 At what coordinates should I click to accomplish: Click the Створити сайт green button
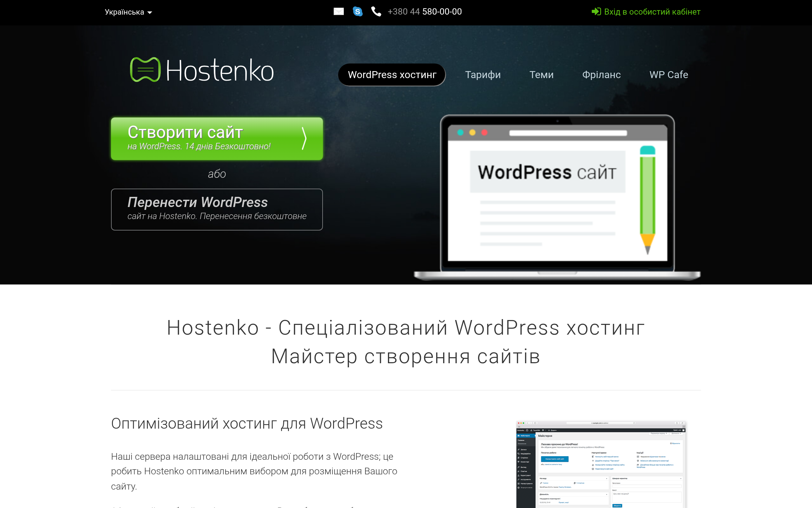(217, 138)
